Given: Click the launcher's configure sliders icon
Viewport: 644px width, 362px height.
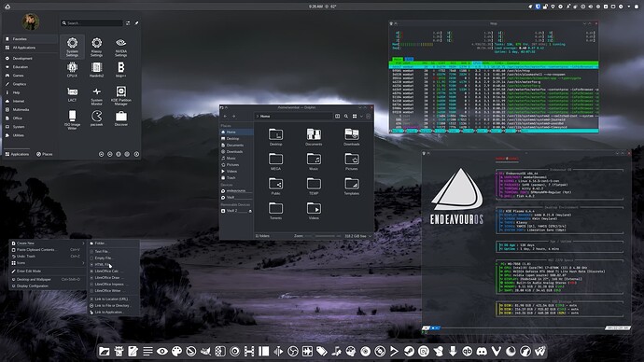Looking at the screenshot, I should (x=128, y=23).
